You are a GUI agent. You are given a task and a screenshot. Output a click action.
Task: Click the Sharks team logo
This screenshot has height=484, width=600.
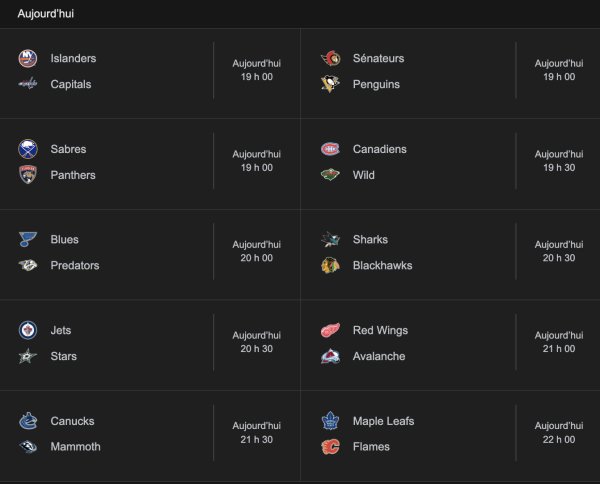(x=330, y=240)
